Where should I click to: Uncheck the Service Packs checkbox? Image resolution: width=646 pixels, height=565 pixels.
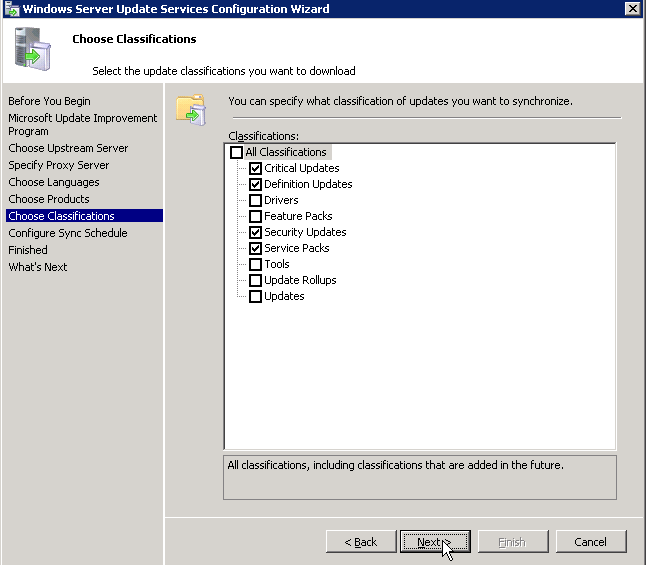pos(255,249)
